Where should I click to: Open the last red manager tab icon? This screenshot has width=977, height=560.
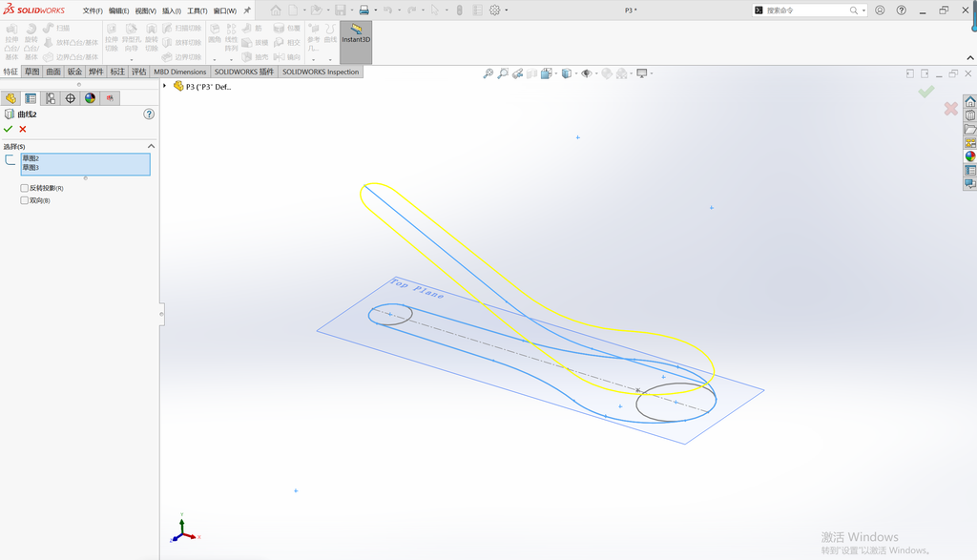coord(110,98)
